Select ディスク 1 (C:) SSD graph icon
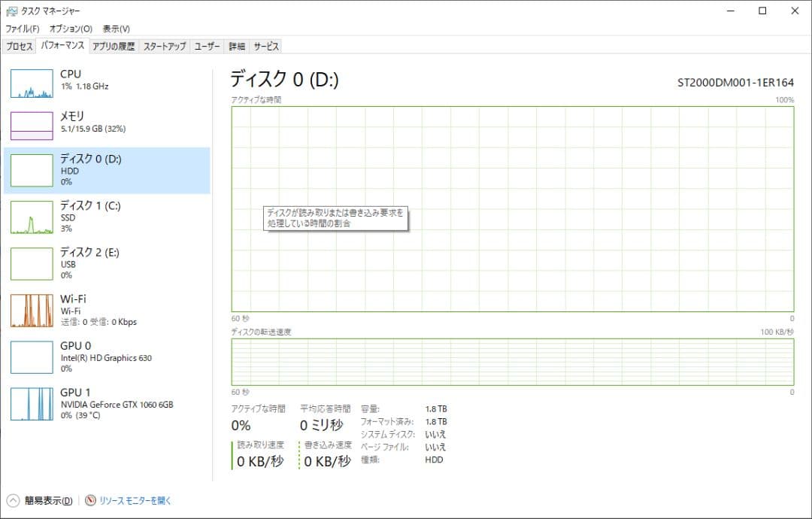This screenshot has height=519, width=812. coord(32,219)
